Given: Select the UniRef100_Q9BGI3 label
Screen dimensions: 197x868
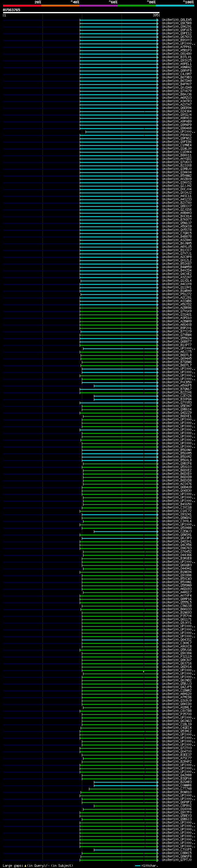Looking at the screenshot, I should pos(176,819).
